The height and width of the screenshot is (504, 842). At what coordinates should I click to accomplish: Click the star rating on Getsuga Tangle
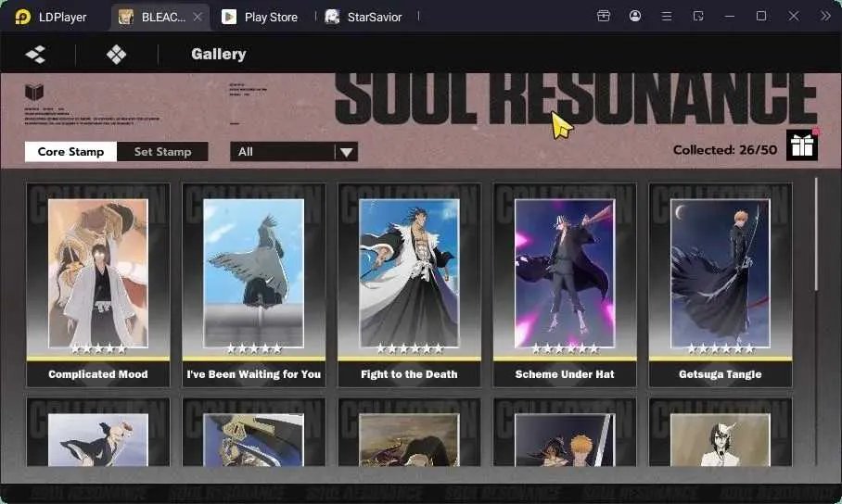pos(721,349)
